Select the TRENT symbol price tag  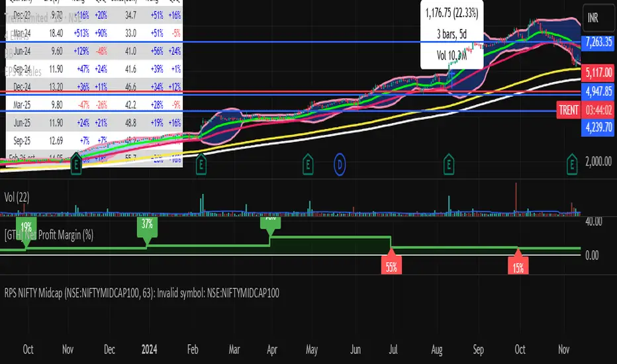569,110
